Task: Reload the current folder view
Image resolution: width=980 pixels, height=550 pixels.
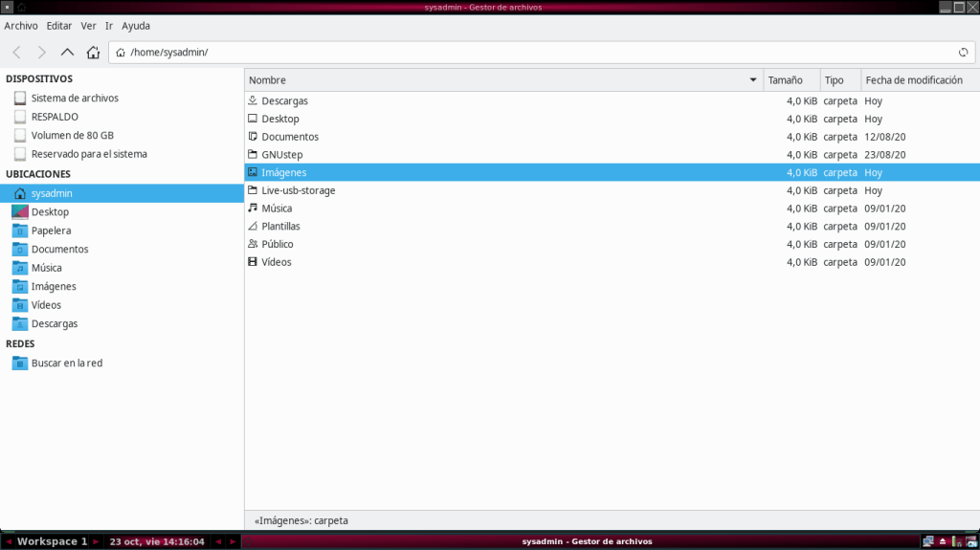Action: tap(963, 52)
